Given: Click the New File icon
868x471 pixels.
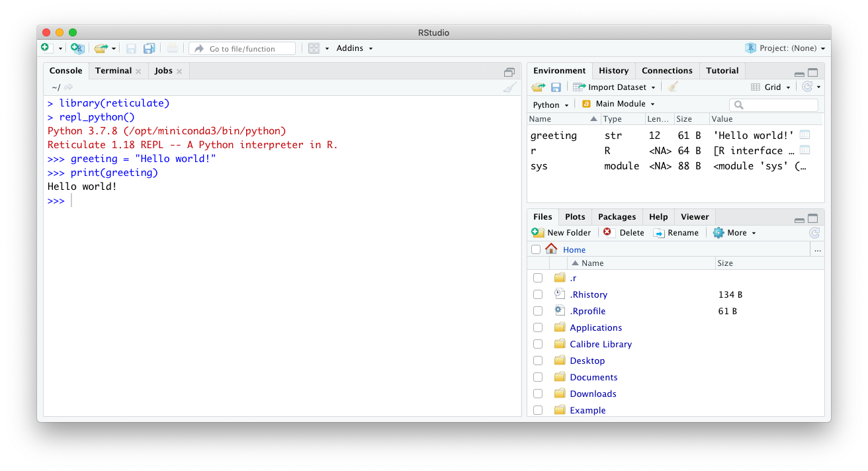Looking at the screenshot, I should (x=45, y=48).
